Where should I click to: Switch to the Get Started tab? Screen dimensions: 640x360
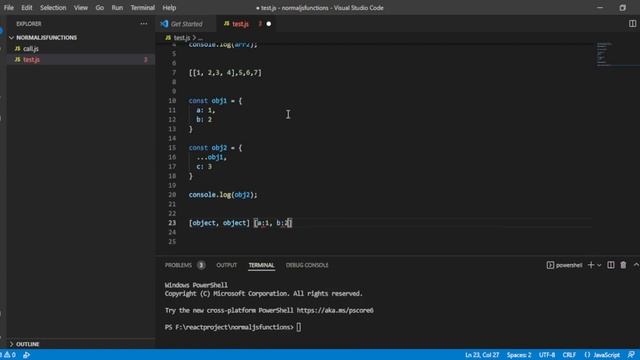[186, 24]
